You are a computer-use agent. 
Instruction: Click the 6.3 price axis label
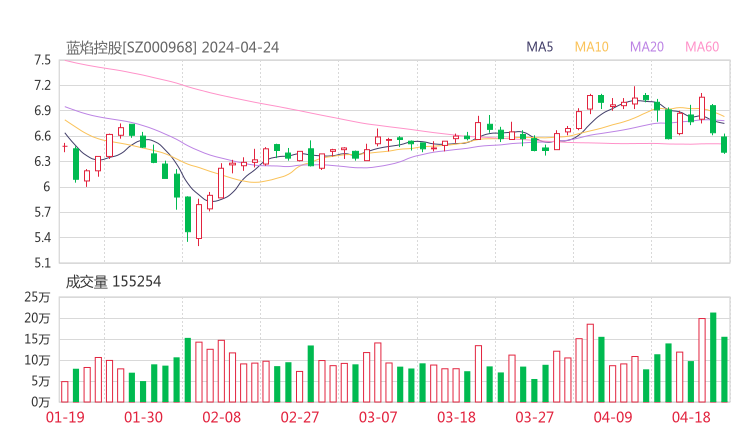42,161
